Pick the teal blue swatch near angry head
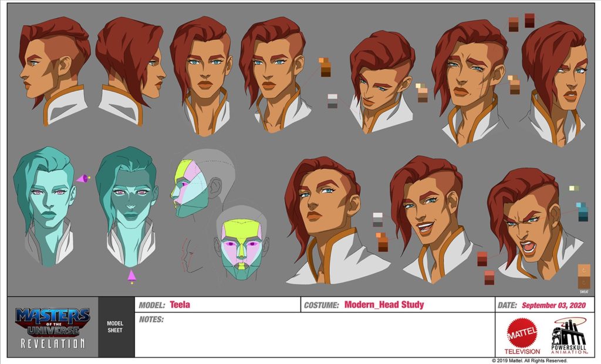 pos(582,212)
